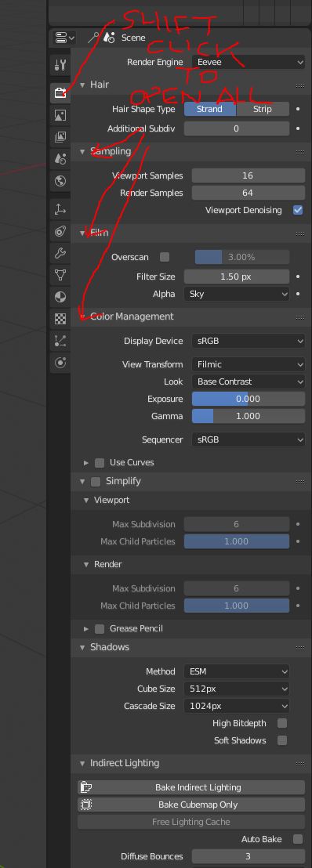312x868 pixels.
Task: Open the Object Data properties tab
Action: point(60,274)
